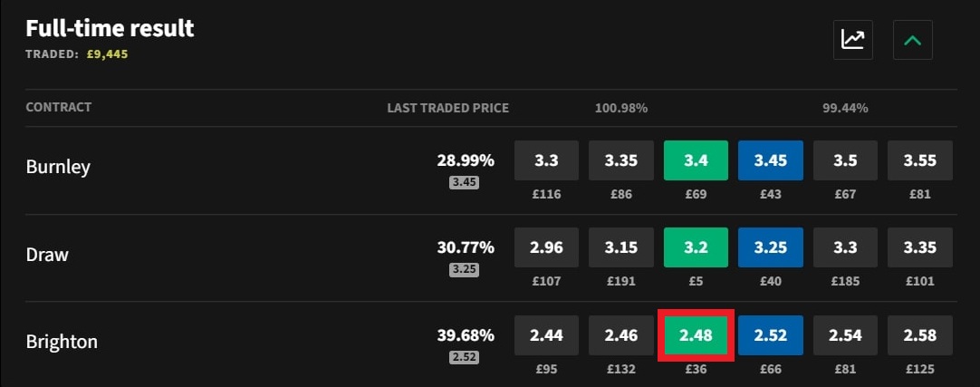Click the Burnley contract name
The height and width of the screenshot is (387, 980).
tap(58, 168)
